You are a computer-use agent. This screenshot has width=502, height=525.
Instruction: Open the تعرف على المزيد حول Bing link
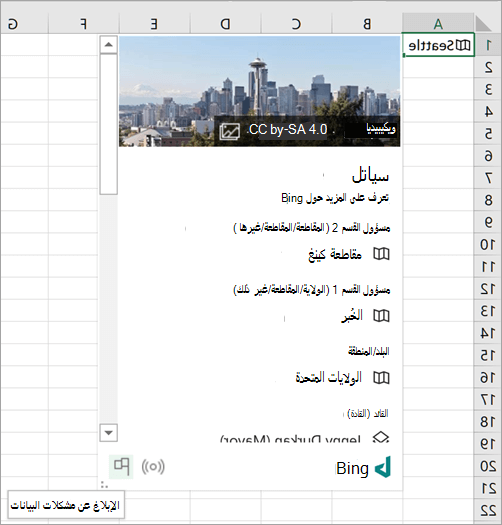coord(335,198)
